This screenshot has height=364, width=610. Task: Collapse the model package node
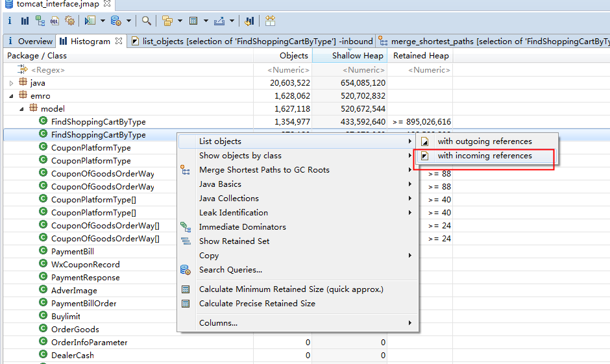pyautogui.click(x=20, y=109)
